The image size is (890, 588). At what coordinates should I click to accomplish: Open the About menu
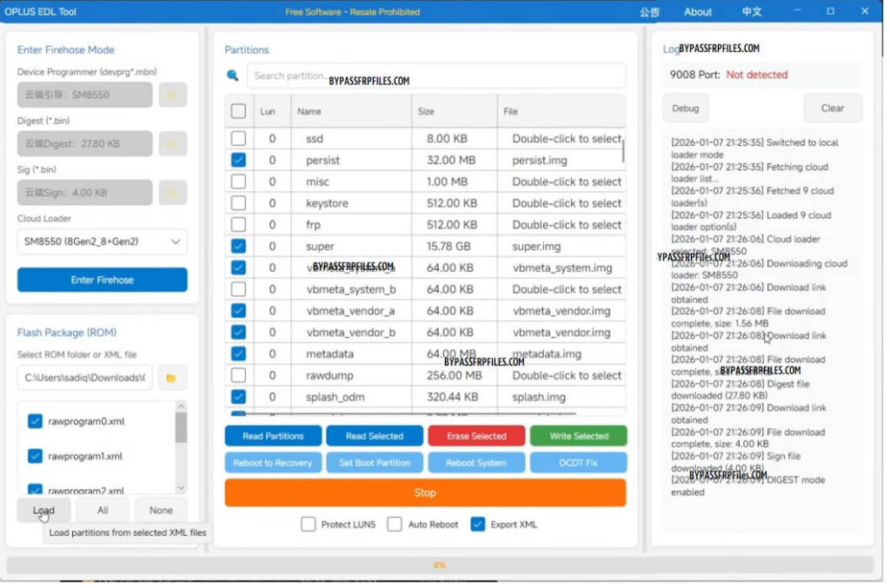coord(698,12)
